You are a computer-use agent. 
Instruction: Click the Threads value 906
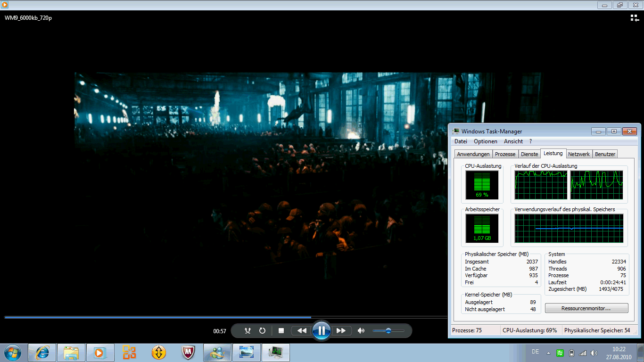(x=621, y=269)
